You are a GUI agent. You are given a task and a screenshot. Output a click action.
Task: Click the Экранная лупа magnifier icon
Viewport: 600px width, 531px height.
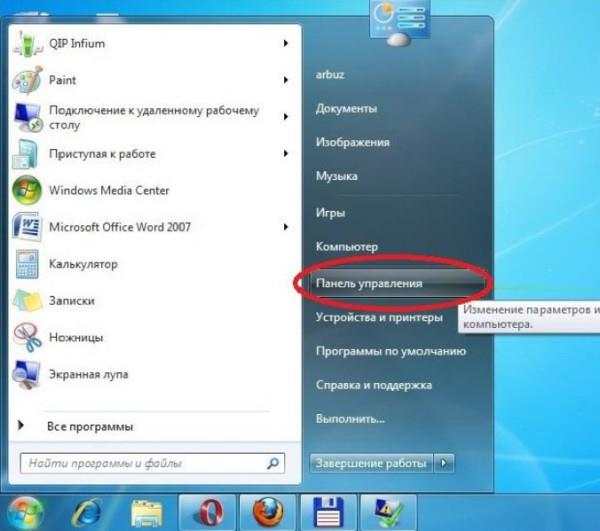[26, 375]
